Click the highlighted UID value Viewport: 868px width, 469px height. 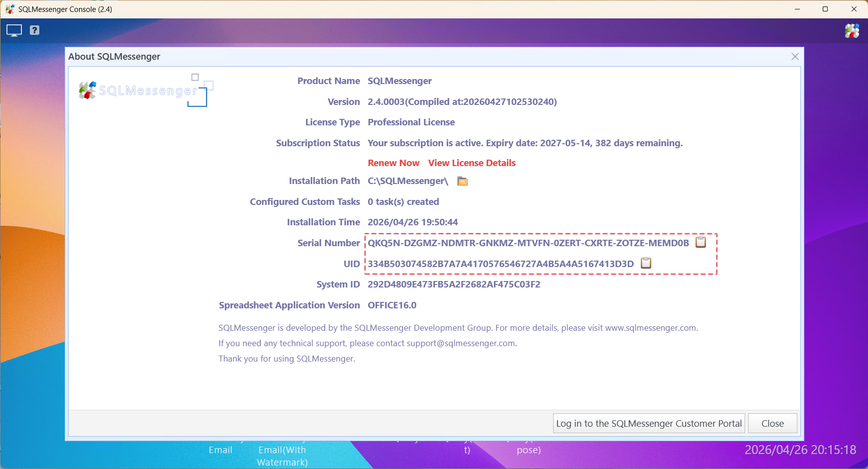(502, 264)
